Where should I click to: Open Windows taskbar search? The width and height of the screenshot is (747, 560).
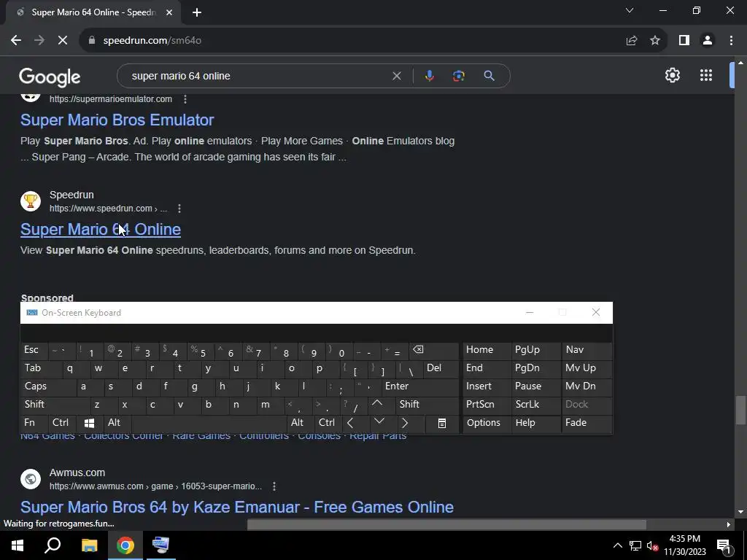53,545
